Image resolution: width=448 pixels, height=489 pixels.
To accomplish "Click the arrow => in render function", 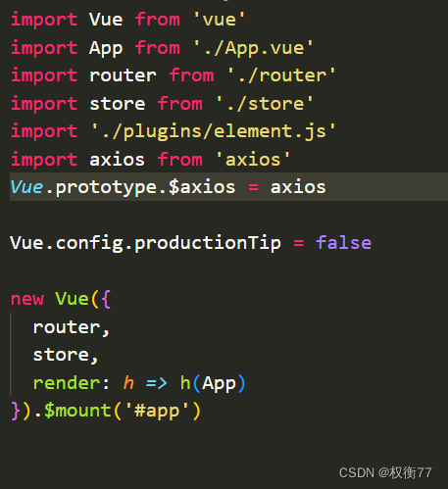I will [x=157, y=383].
